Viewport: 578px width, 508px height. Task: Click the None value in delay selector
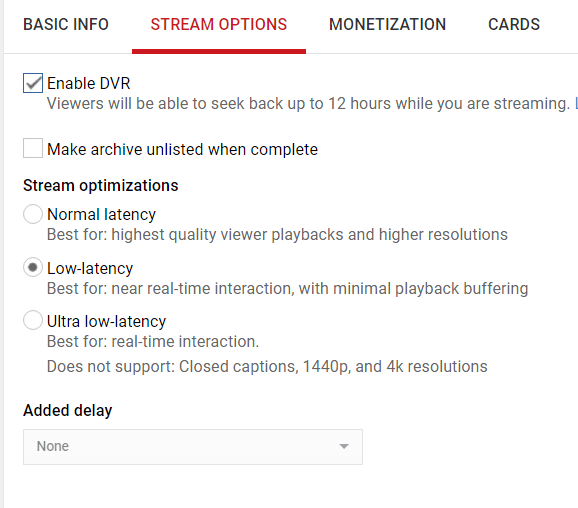tap(53, 446)
